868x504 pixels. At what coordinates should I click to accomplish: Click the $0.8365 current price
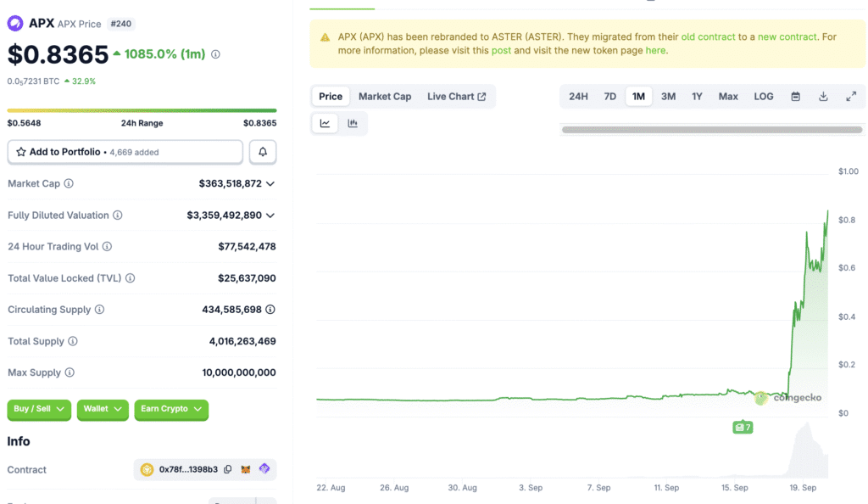coord(58,54)
